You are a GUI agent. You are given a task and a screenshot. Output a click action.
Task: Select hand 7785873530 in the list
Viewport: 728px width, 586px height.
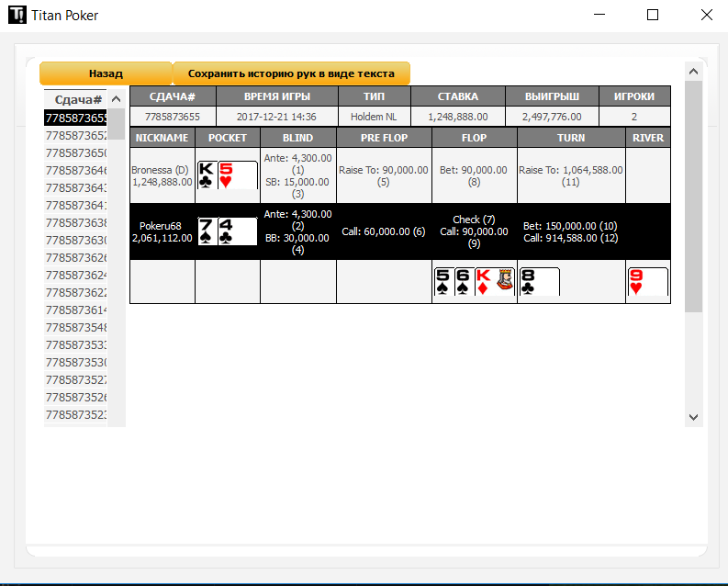click(75, 363)
